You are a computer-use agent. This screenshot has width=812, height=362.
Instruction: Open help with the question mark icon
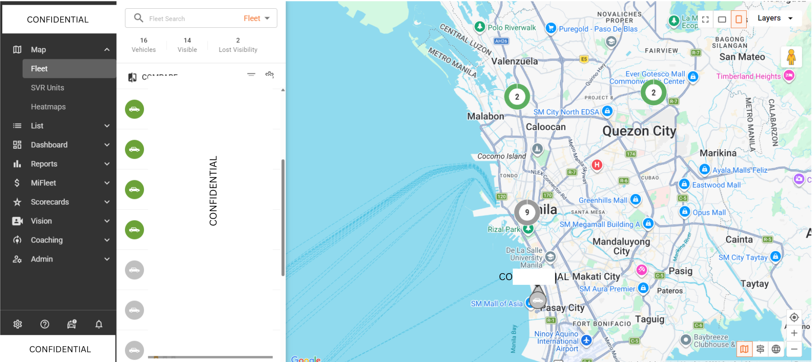click(x=45, y=324)
